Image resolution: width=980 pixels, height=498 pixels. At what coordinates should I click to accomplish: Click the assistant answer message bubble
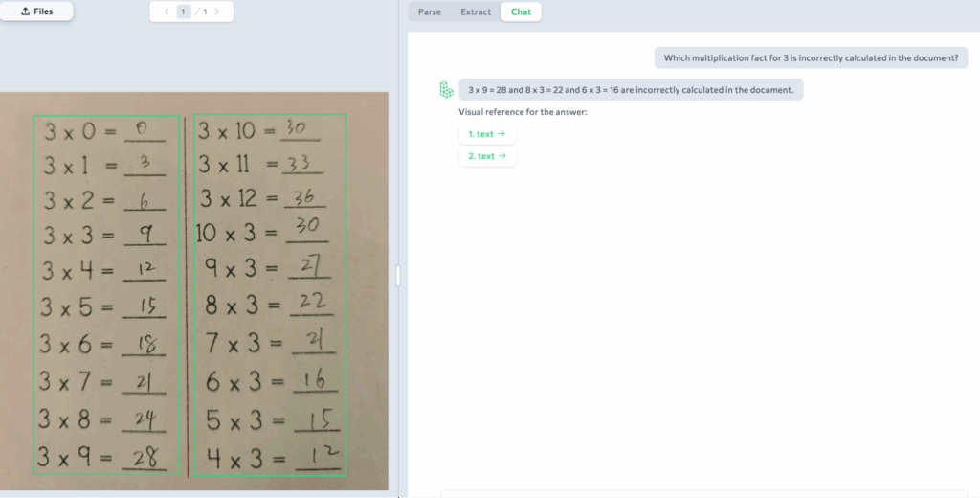click(631, 90)
